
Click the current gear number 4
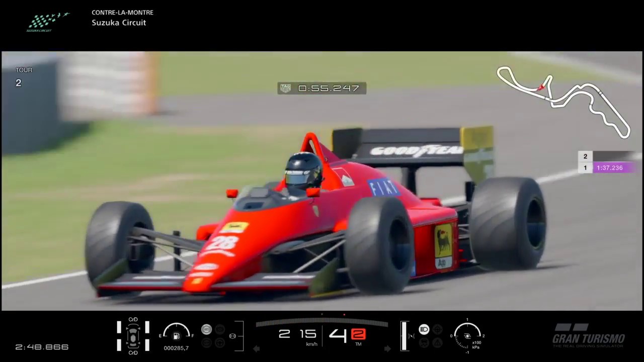pos(338,335)
